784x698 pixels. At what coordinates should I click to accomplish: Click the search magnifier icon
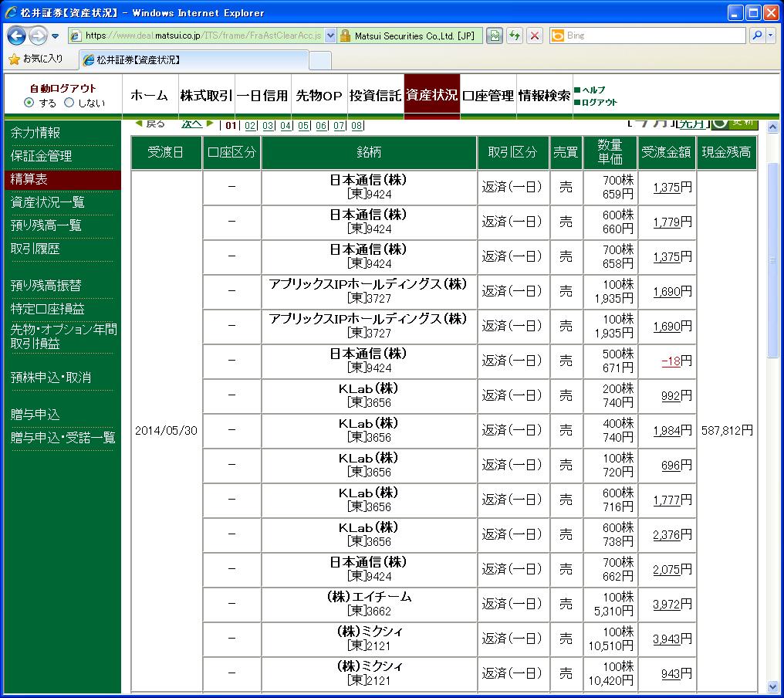(x=757, y=36)
